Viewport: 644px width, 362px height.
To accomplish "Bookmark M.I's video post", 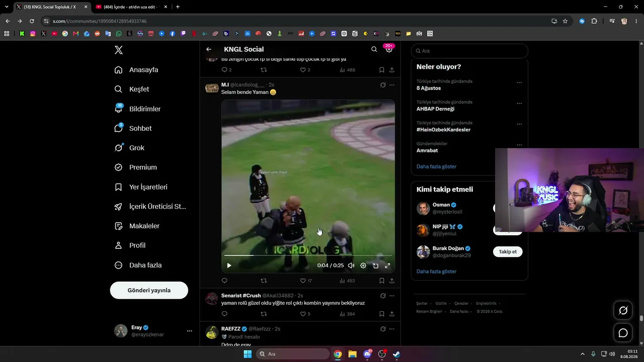I will click(382, 281).
